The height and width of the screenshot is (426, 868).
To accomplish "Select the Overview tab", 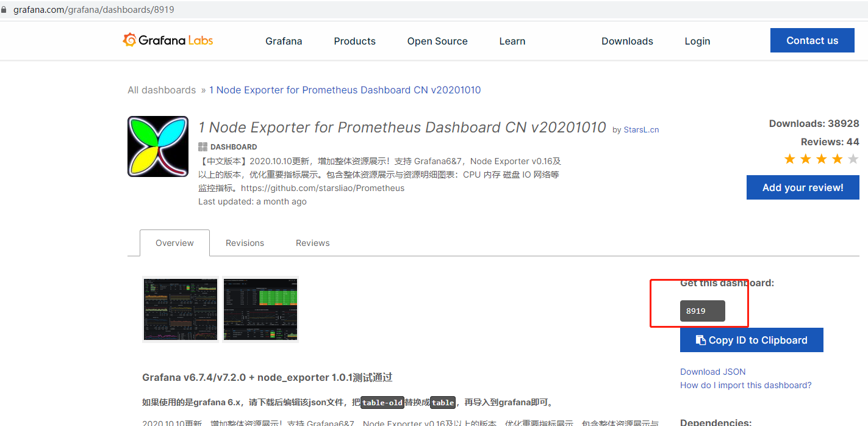I will (x=174, y=243).
